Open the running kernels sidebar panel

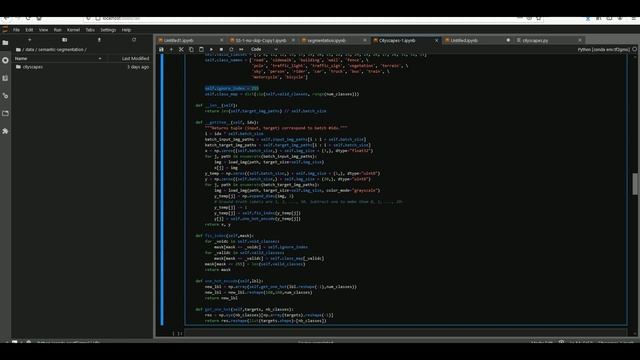[5, 60]
